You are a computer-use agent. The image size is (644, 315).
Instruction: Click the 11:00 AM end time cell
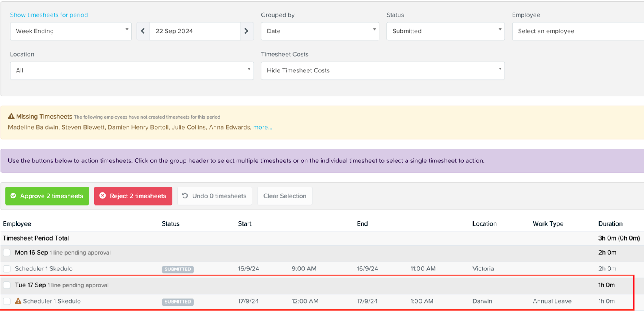pos(423,268)
